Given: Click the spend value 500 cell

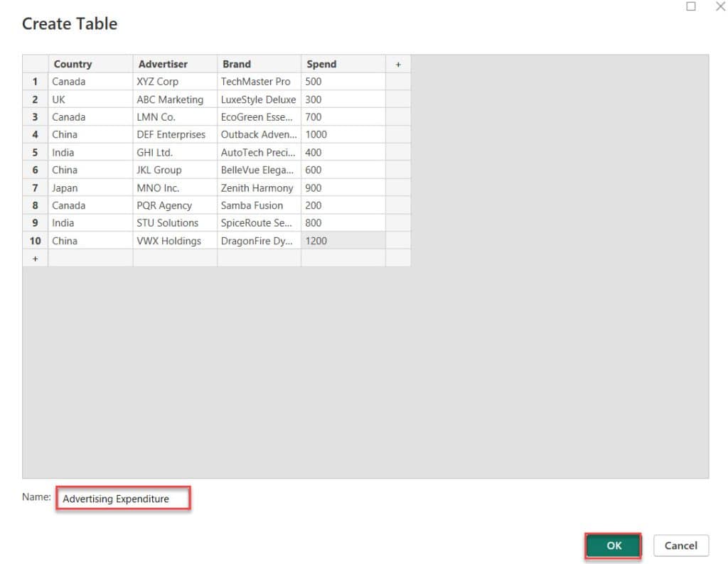Looking at the screenshot, I should coord(343,82).
